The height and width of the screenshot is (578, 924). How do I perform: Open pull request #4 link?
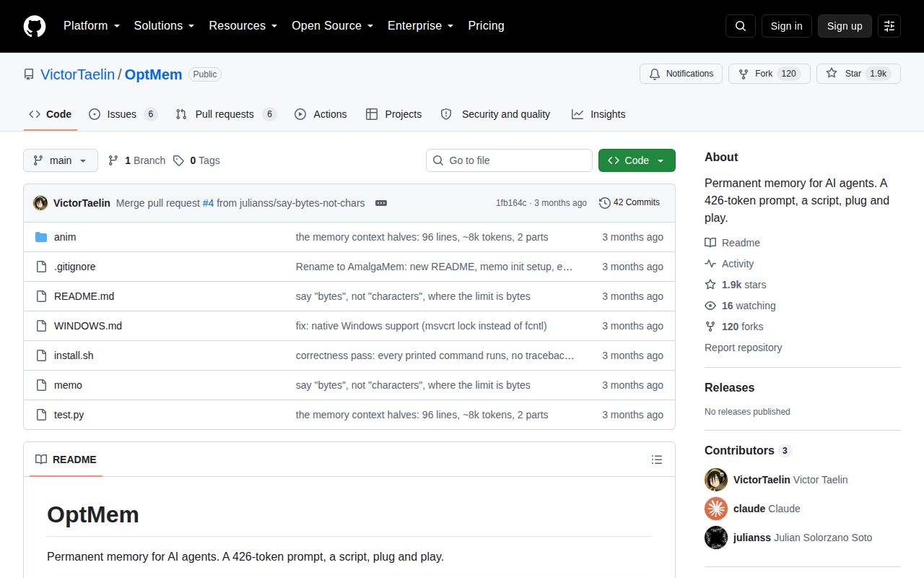coord(208,203)
